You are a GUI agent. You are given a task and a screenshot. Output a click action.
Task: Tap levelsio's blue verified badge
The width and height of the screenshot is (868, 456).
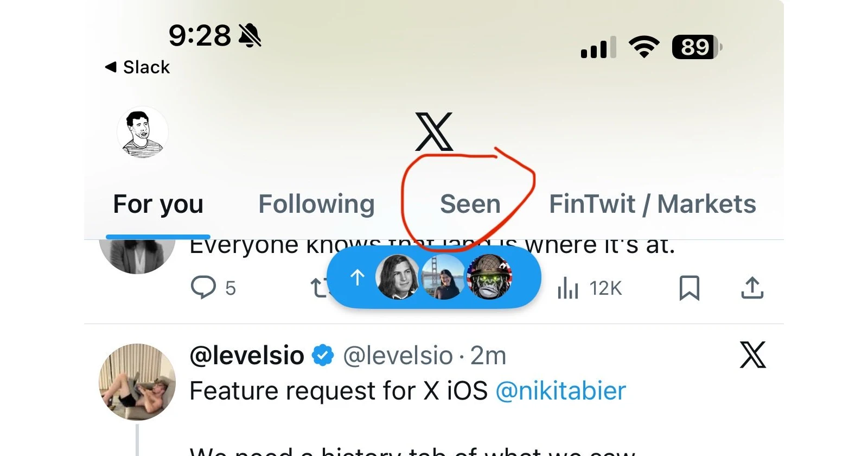323,356
